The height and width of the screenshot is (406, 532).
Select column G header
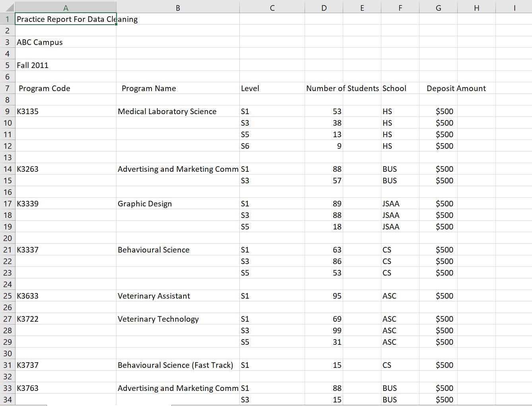click(x=438, y=7)
